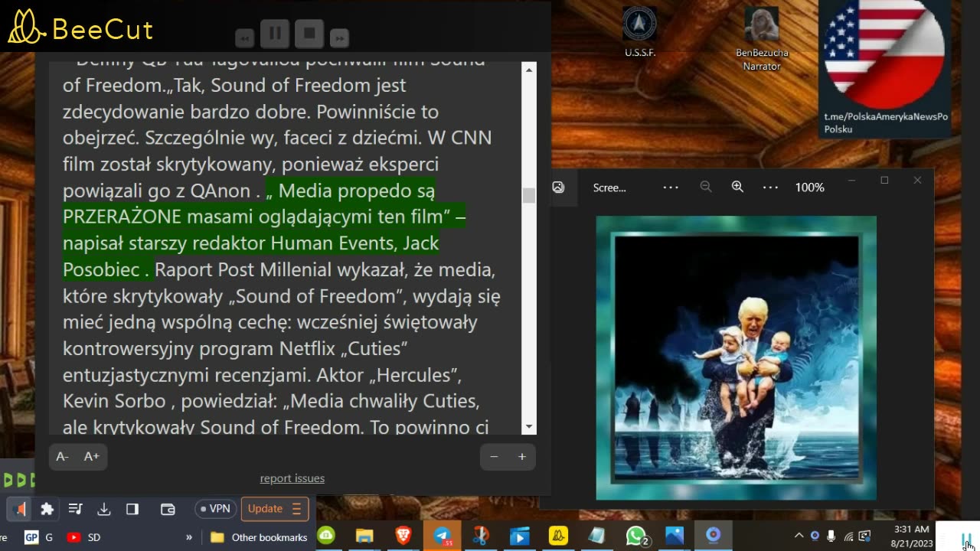This screenshot has width=980, height=551.
Task: Open the GP G bookmark
Action: click(x=38, y=537)
